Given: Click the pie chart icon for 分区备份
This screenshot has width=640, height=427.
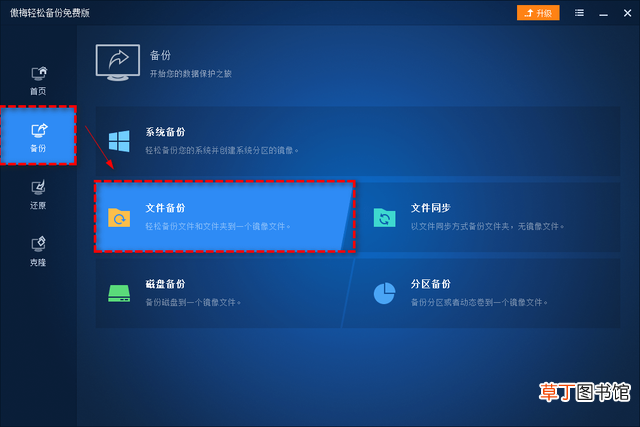Looking at the screenshot, I should (x=384, y=293).
